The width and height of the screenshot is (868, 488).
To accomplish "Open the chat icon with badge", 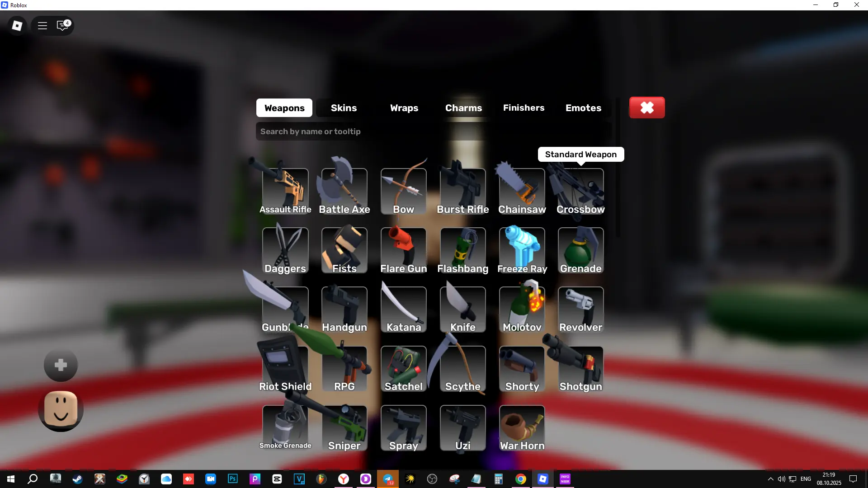I will tap(62, 26).
